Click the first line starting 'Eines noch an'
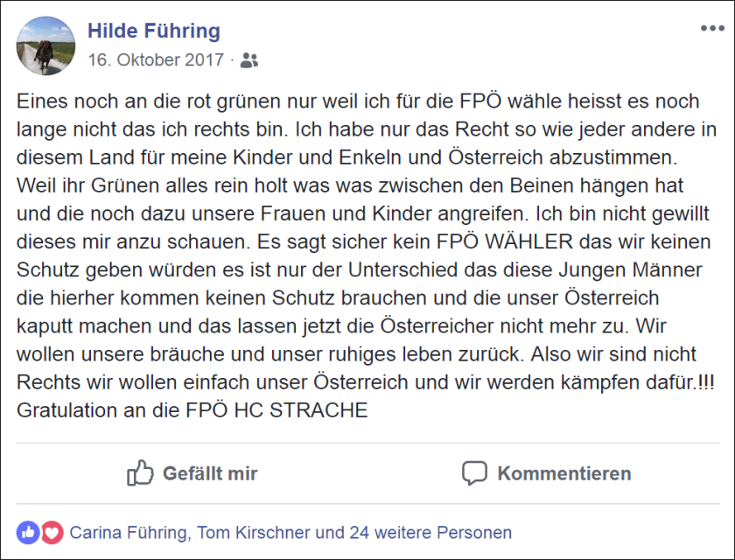The image size is (735, 560). point(366,99)
